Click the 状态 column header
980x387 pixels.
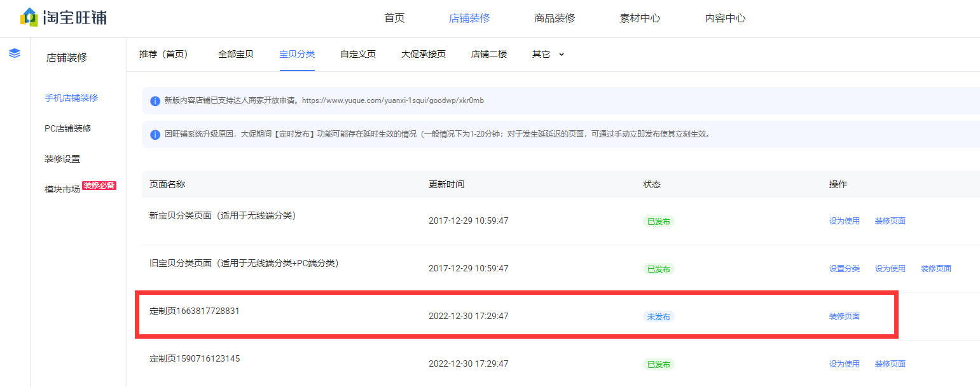tap(652, 184)
